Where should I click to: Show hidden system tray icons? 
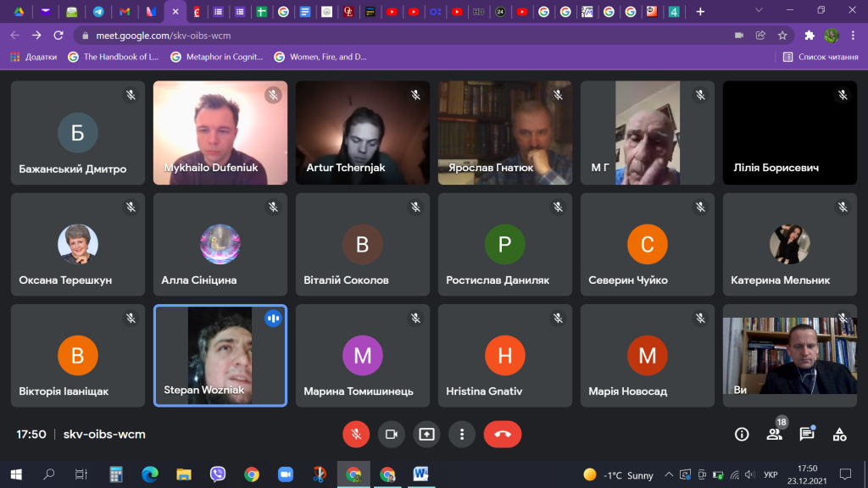[x=669, y=474]
